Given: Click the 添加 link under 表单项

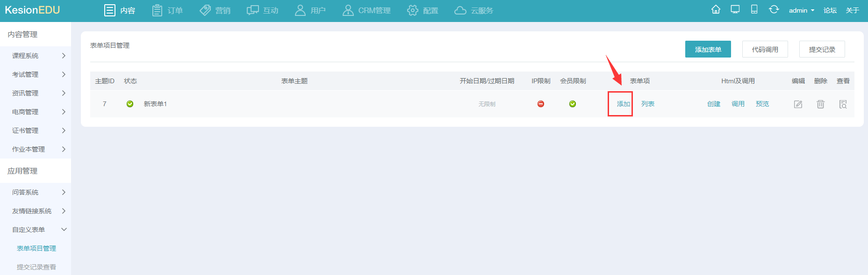Looking at the screenshot, I should pos(623,104).
